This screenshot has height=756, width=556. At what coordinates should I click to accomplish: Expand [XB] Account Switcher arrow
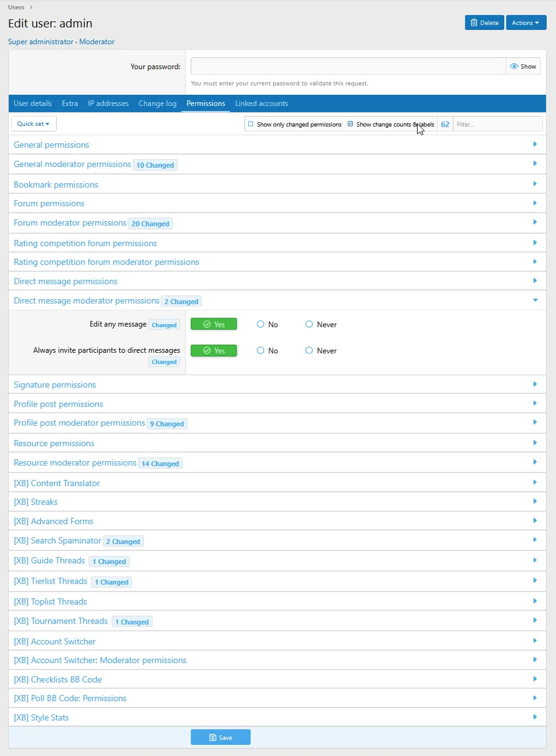tap(535, 640)
